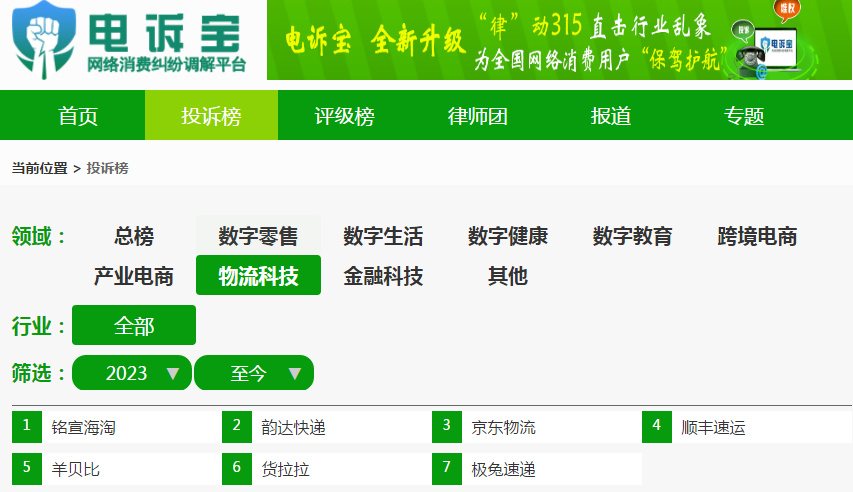Click rank number 3 badge for 京东物流
The image size is (853, 492).
pyautogui.click(x=447, y=427)
